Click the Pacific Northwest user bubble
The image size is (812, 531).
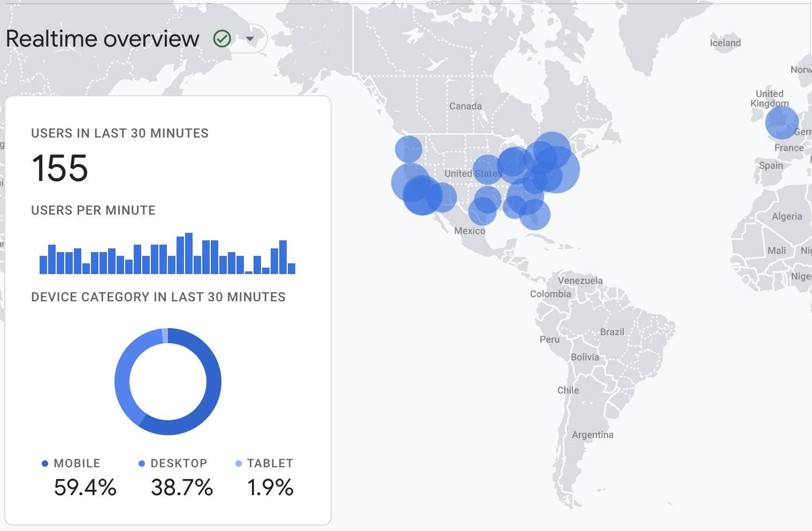coord(409,149)
